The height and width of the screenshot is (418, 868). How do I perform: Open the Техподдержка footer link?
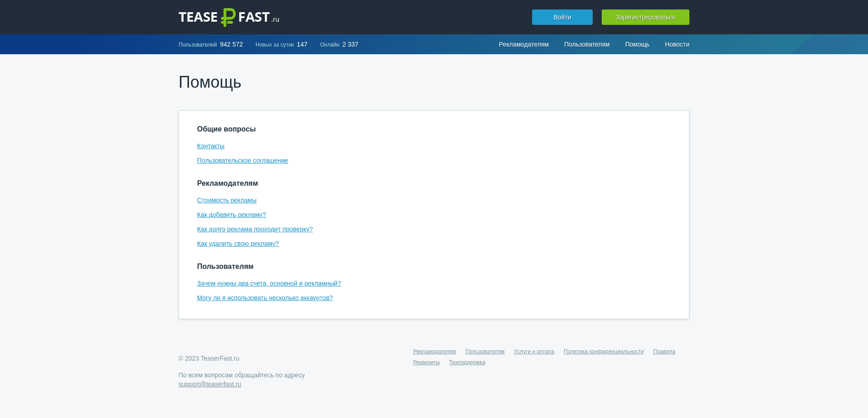[467, 362]
